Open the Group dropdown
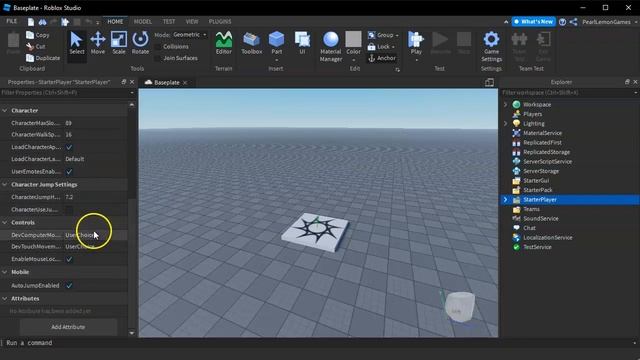This screenshot has height=360, width=640. tap(383, 35)
